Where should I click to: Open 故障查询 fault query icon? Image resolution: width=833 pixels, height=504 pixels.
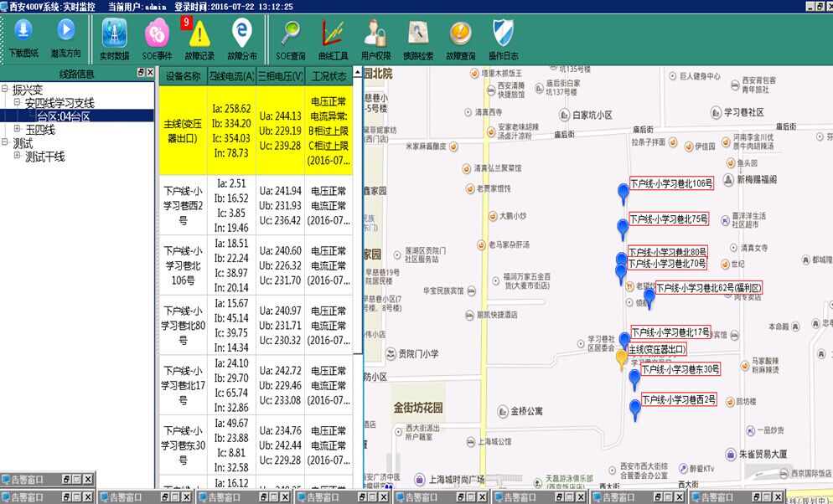pyautogui.click(x=460, y=33)
